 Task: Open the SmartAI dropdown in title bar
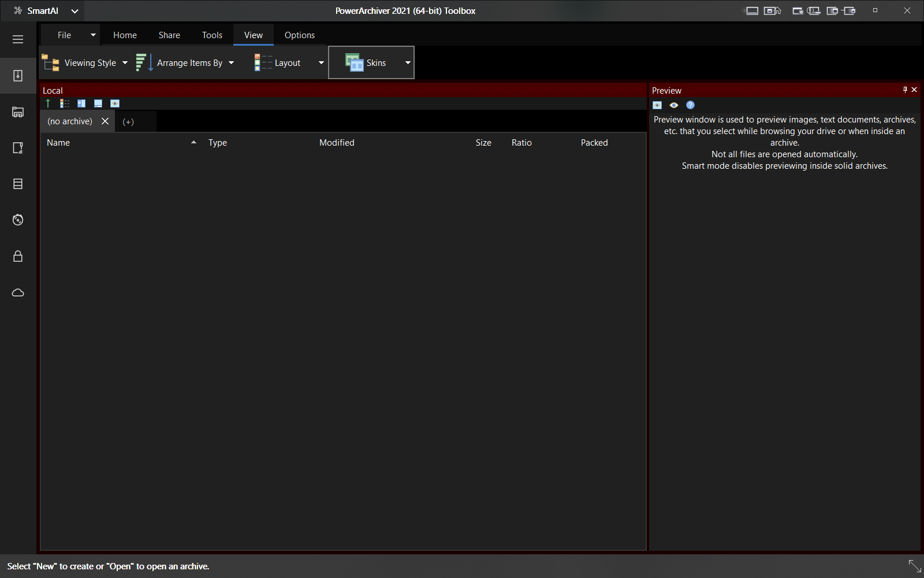click(74, 11)
